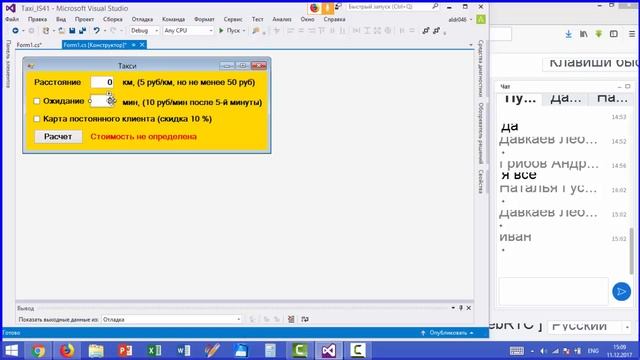Expand the arrow next to Пуск
This screenshot has width=640, height=360.
244,31
